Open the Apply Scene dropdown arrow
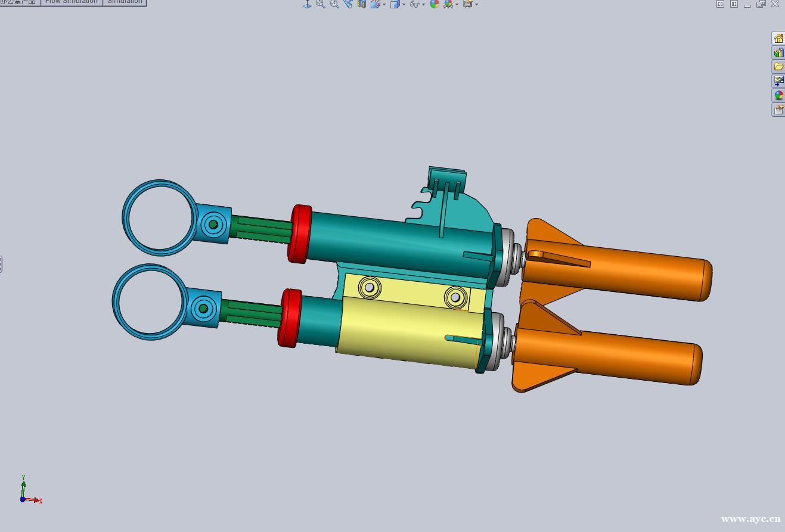This screenshot has height=532, width=785. tap(457, 4)
